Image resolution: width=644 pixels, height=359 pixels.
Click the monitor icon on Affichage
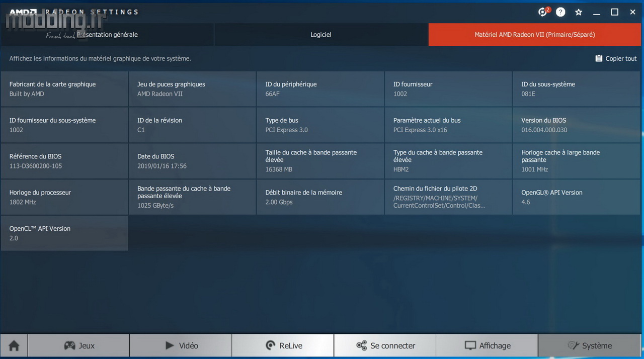[470, 345]
